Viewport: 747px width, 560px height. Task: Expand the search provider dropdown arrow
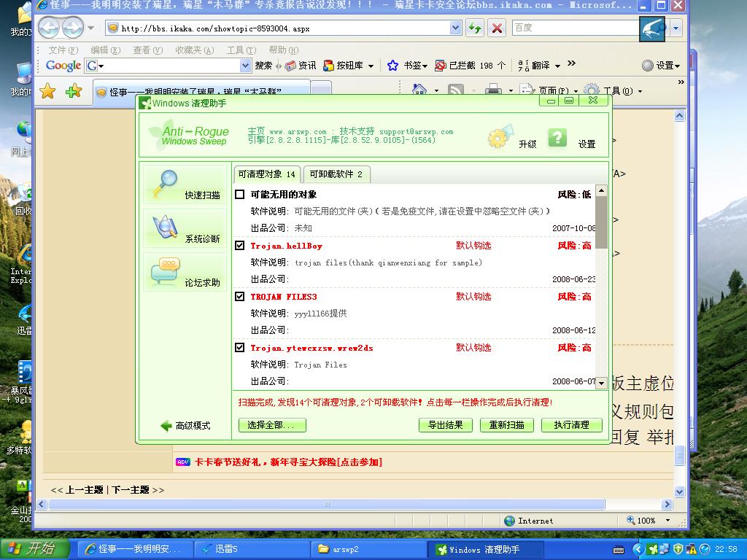pos(676,28)
